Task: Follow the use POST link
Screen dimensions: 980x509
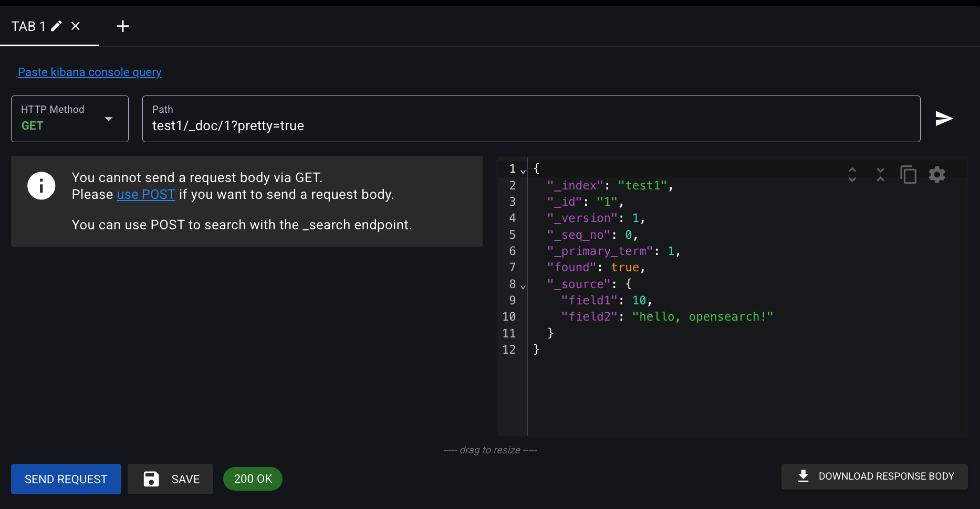Action: pyautogui.click(x=145, y=195)
